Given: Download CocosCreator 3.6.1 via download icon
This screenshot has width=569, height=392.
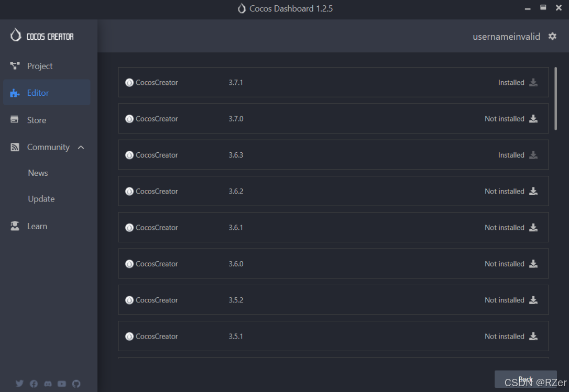Looking at the screenshot, I should pos(533,227).
